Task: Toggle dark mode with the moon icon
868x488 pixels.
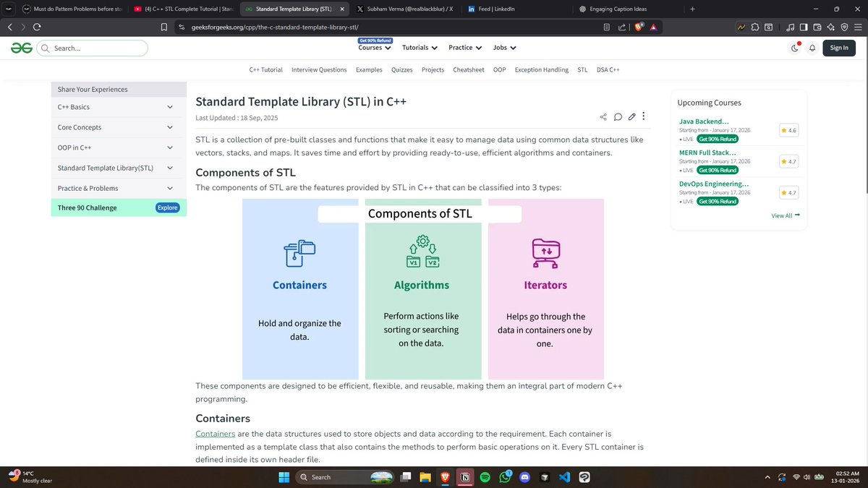Action: pyautogui.click(x=795, y=48)
